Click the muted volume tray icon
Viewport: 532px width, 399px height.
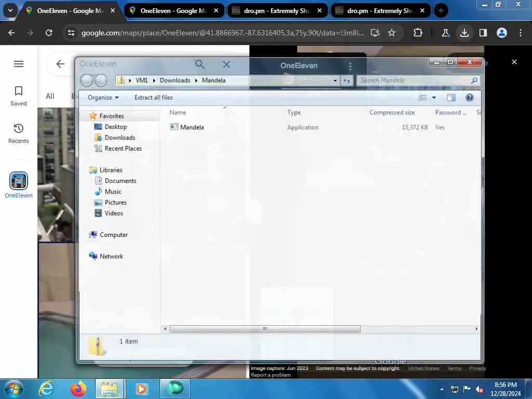coord(480,389)
